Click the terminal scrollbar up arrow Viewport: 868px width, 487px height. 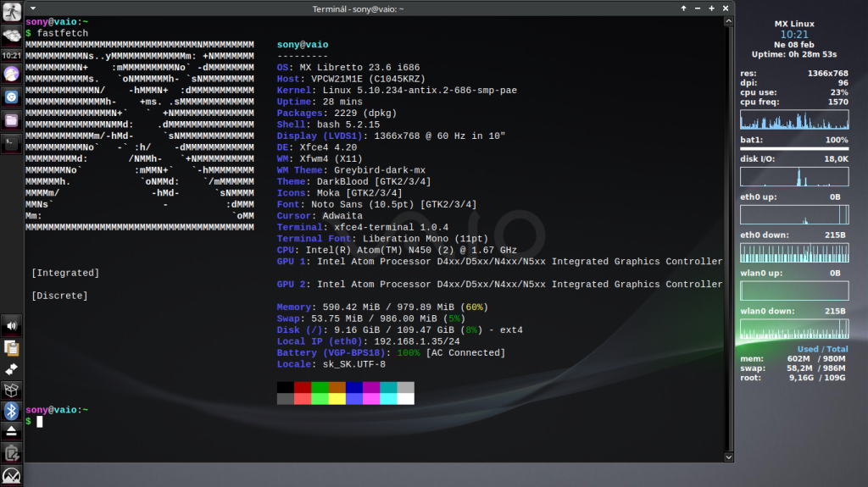coord(728,21)
